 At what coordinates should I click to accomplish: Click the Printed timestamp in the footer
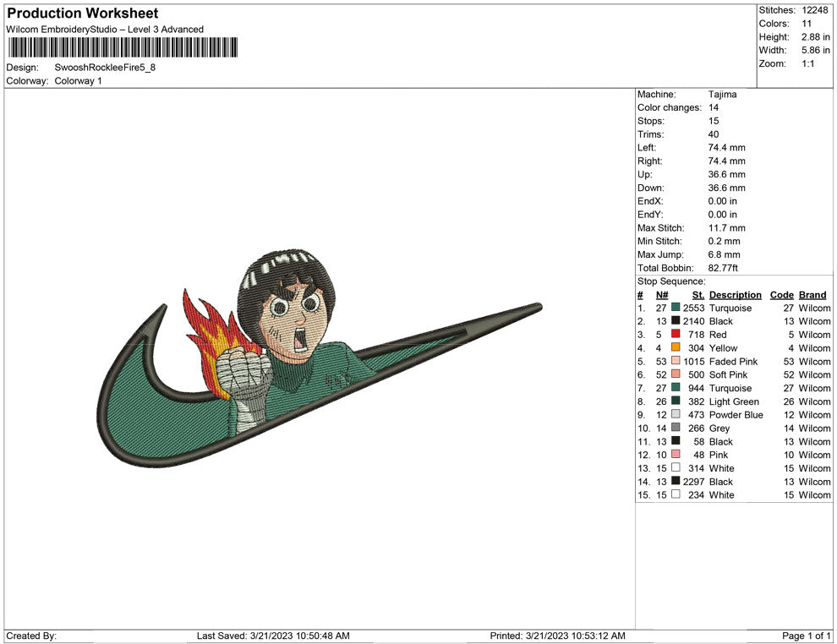tap(557, 636)
